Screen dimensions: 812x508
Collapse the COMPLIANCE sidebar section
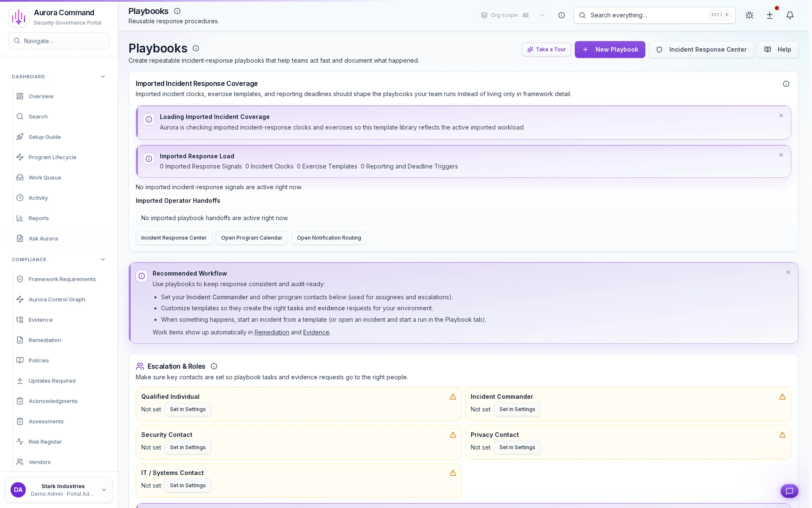click(x=103, y=259)
